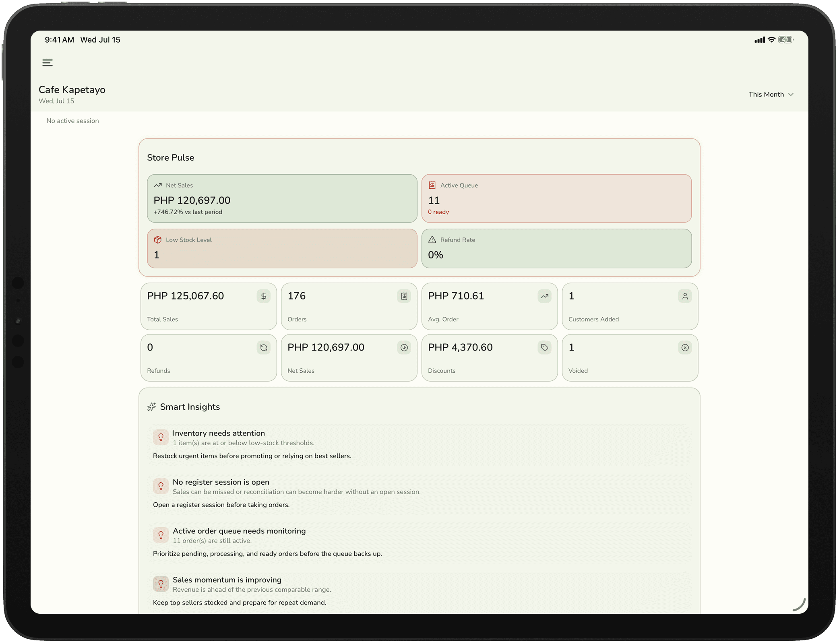Click the download-circle icon on Net Sales card
Image resolution: width=839 pixels, height=644 pixels.
(404, 348)
